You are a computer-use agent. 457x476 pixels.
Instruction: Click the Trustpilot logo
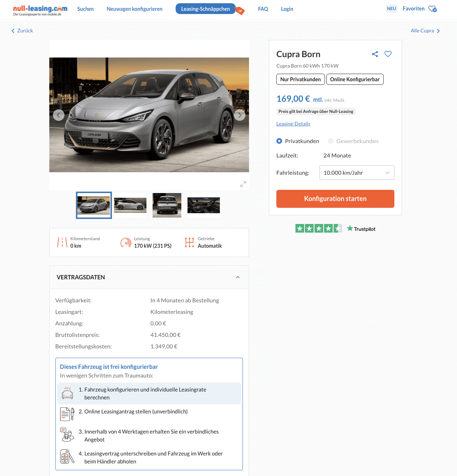pyautogui.click(x=361, y=229)
